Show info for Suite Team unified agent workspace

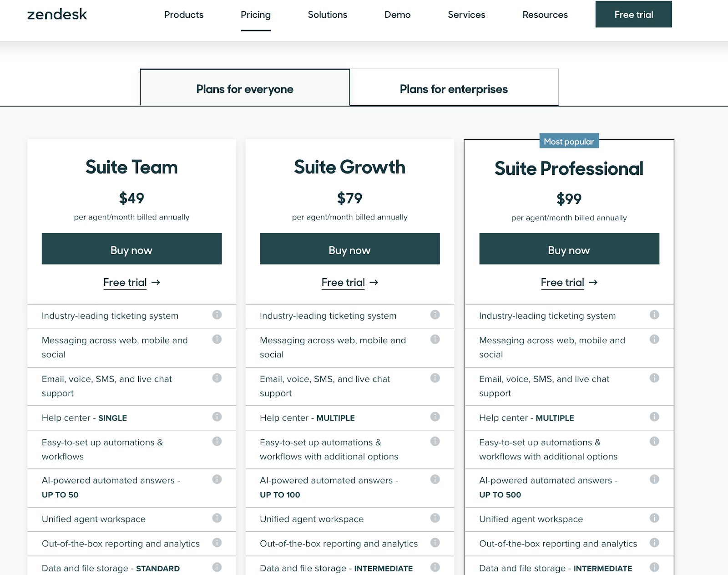(x=217, y=518)
